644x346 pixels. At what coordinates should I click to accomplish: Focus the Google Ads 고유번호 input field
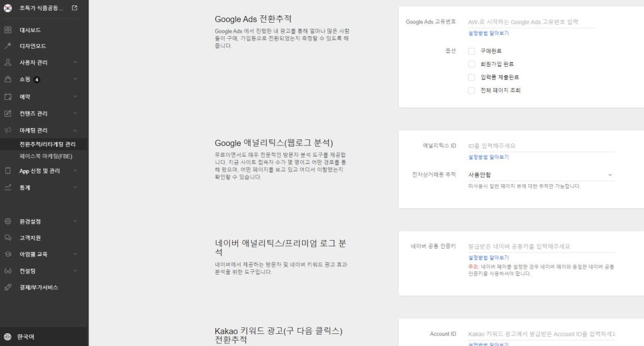pyautogui.click(x=531, y=22)
